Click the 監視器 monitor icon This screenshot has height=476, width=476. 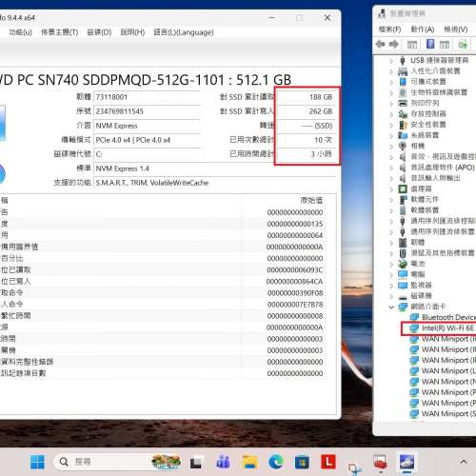pos(403,286)
